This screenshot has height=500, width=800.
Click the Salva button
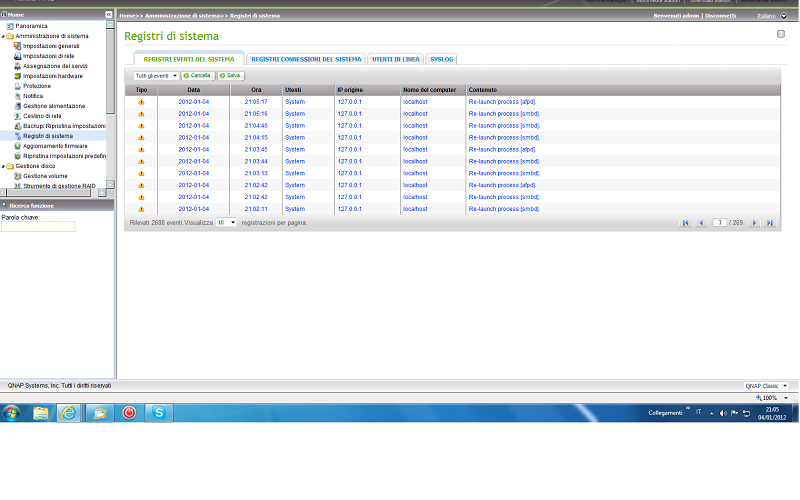(x=232, y=76)
